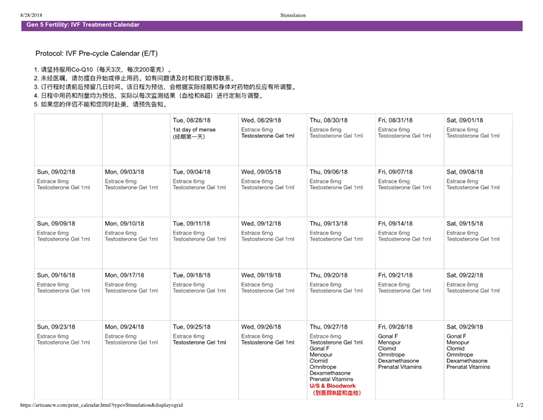Click the artisancw.com print calendar URL footer
The height and width of the screenshot is (420, 543).
coord(101,405)
